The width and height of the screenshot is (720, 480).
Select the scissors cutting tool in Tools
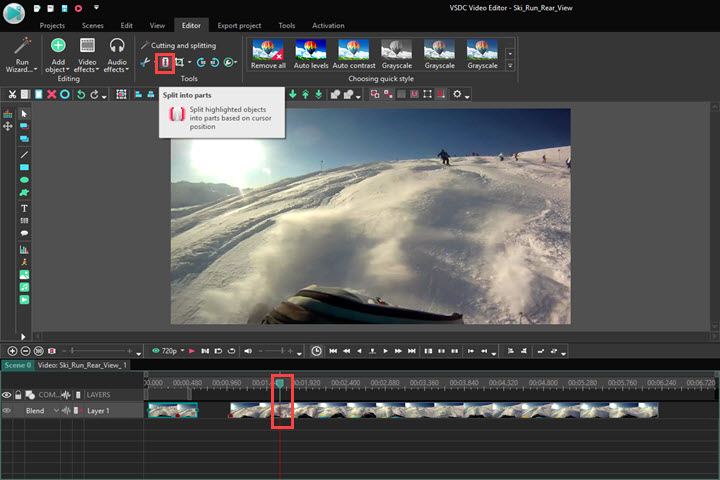tap(146, 62)
